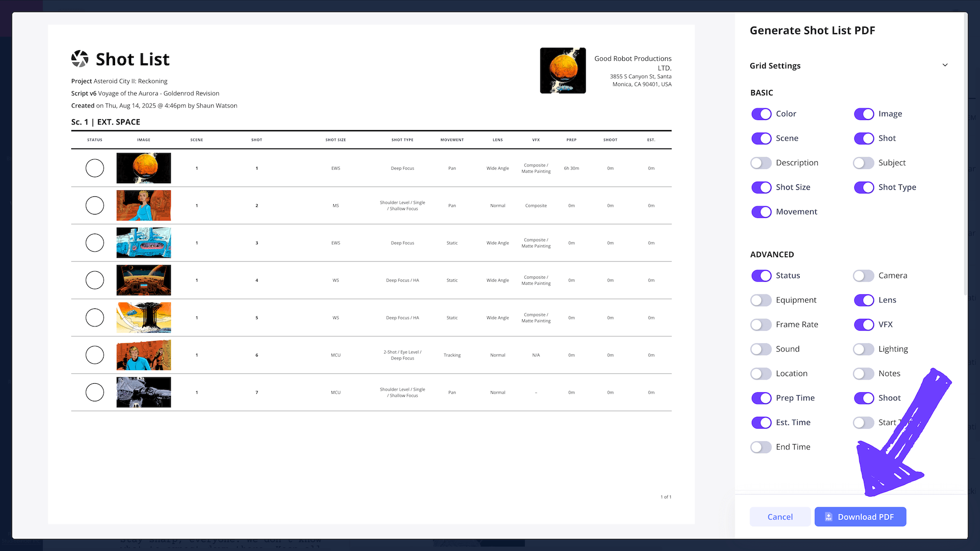Viewport: 980px width, 551px height.
Task: Toggle the Image switch
Action: point(864,114)
